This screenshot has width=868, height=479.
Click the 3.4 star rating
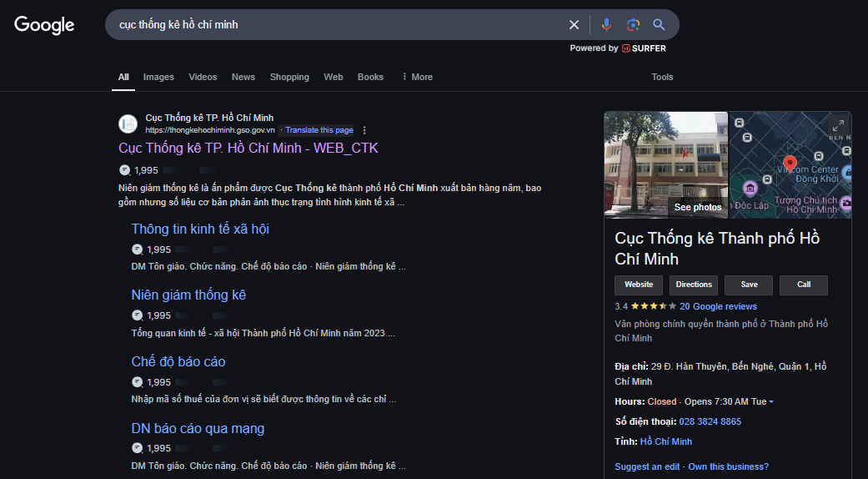click(645, 306)
